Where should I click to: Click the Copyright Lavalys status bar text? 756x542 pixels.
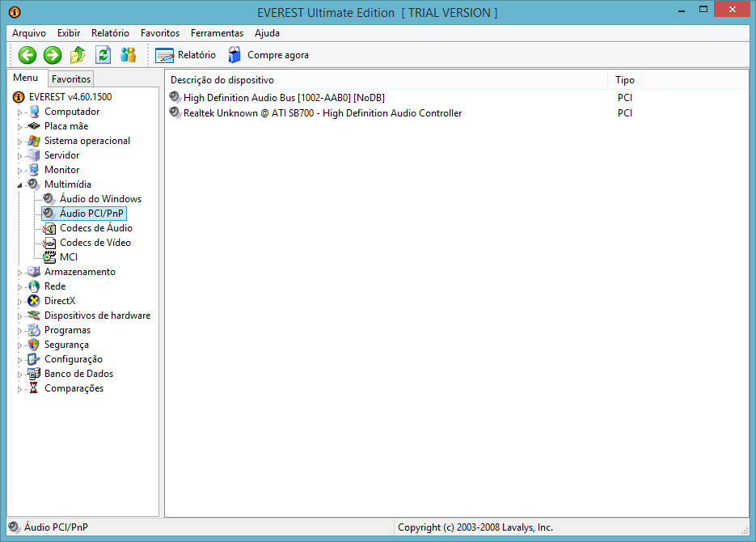475,527
